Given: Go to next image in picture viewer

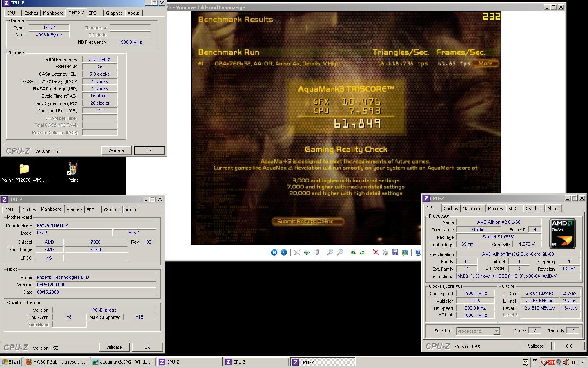Looking at the screenshot, I should (284, 252).
